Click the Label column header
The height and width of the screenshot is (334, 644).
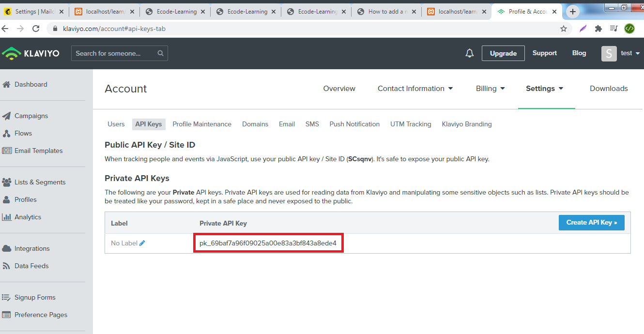pyautogui.click(x=119, y=223)
